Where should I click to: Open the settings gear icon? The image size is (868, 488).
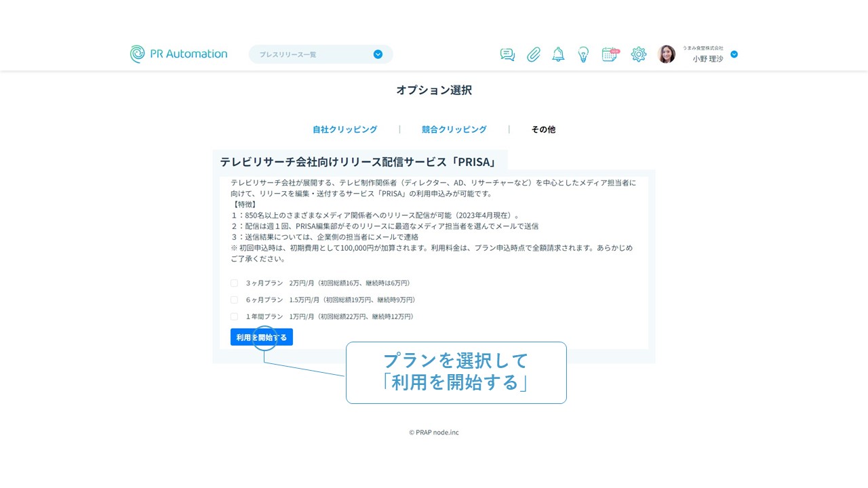[x=639, y=55]
